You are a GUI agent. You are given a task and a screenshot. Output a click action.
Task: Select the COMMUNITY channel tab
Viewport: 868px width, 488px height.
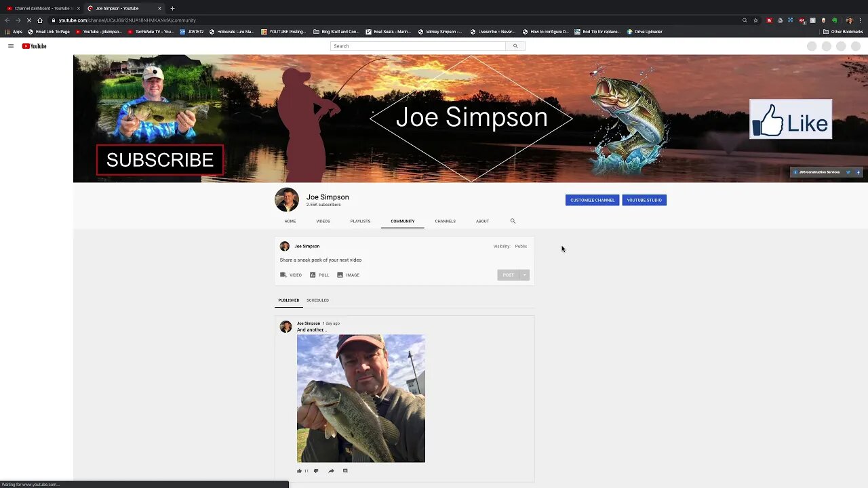coord(403,221)
